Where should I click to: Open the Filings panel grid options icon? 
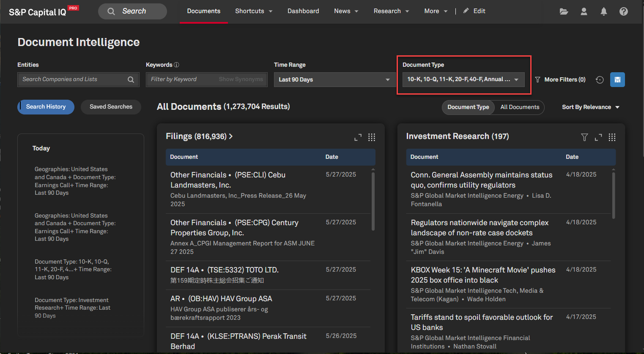click(x=372, y=137)
